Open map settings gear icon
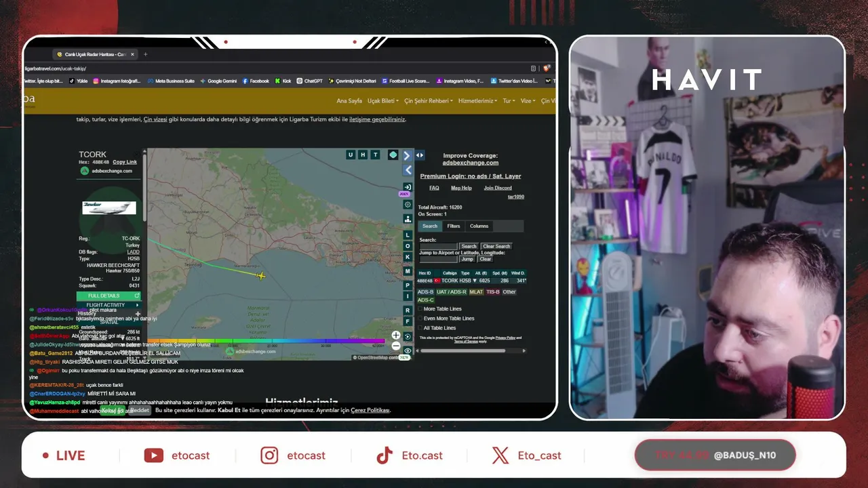 pos(408,204)
